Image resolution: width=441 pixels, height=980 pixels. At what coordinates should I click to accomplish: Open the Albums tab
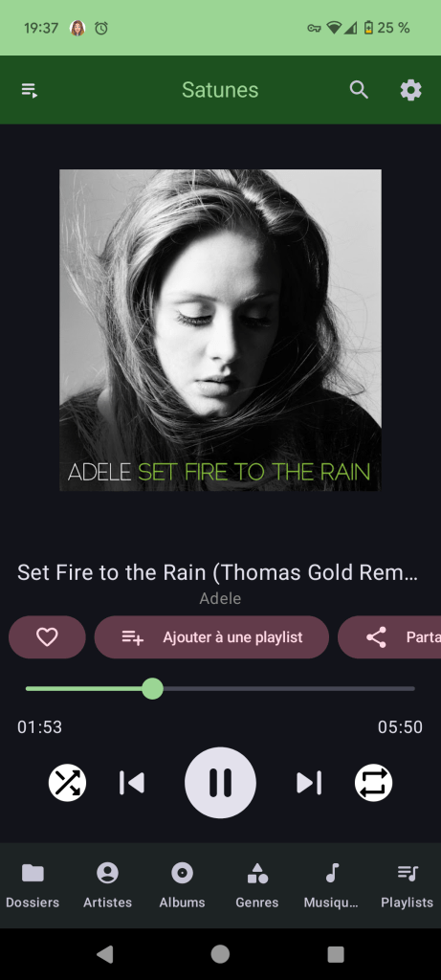[182, 885]
